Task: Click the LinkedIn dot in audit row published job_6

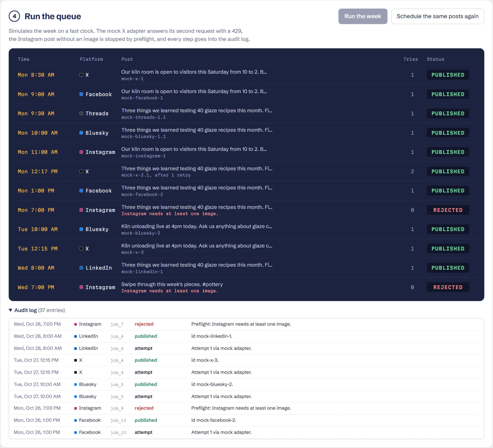Action: (x=75, y=336)
